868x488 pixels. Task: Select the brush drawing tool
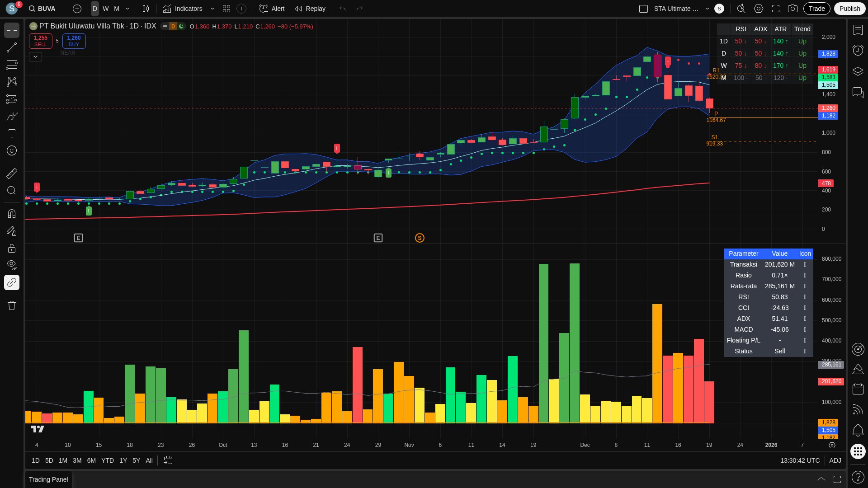(12, 117)
